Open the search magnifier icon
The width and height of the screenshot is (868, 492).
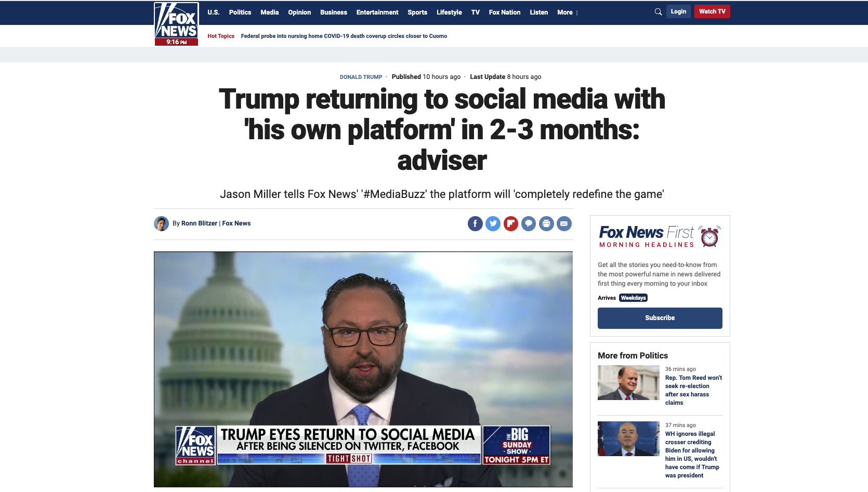(x=658, y=12)
